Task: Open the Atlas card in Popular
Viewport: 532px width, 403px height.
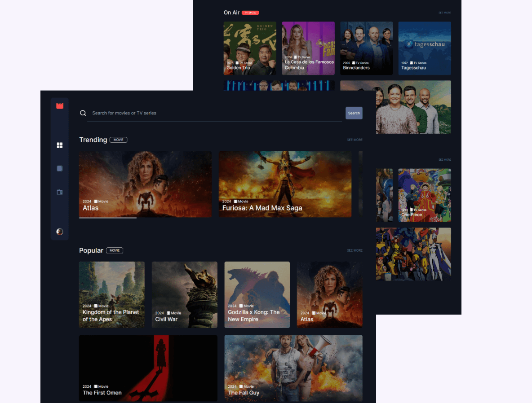Action: tap(330, 294)
